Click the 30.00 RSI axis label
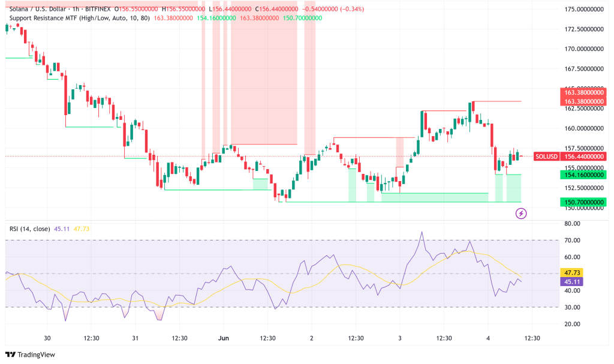The image size is (614, 364). pyautogui.click(x=572, y=307)
